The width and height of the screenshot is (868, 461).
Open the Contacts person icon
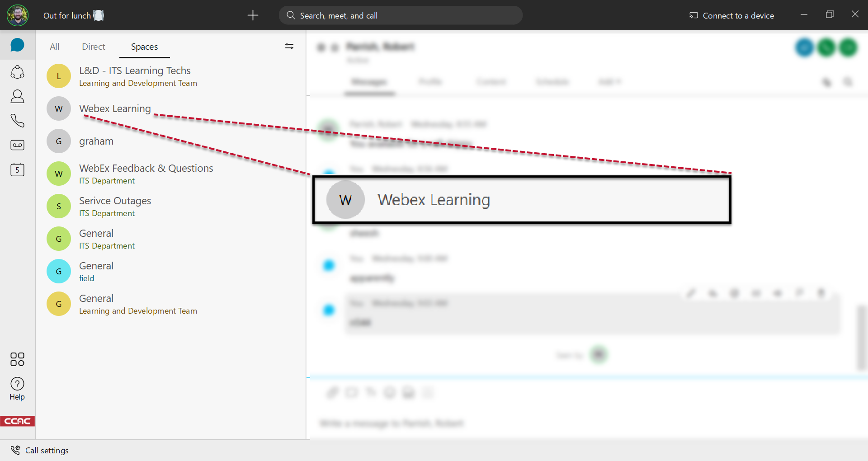pyautogui.click(x=17, y=96)
